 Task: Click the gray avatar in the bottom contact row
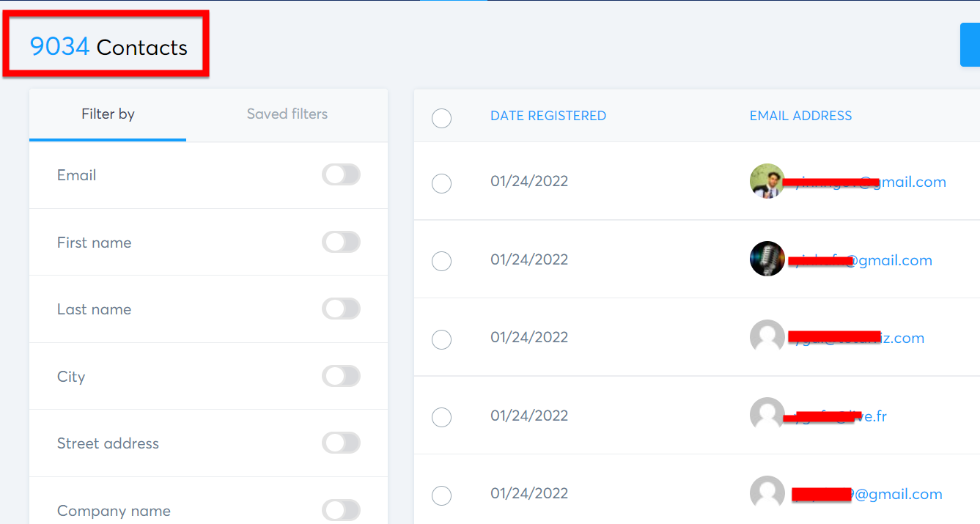[767, 493]
